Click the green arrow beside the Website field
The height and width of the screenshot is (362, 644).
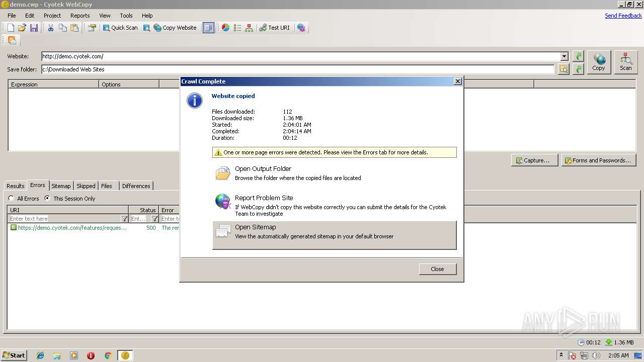579,56
